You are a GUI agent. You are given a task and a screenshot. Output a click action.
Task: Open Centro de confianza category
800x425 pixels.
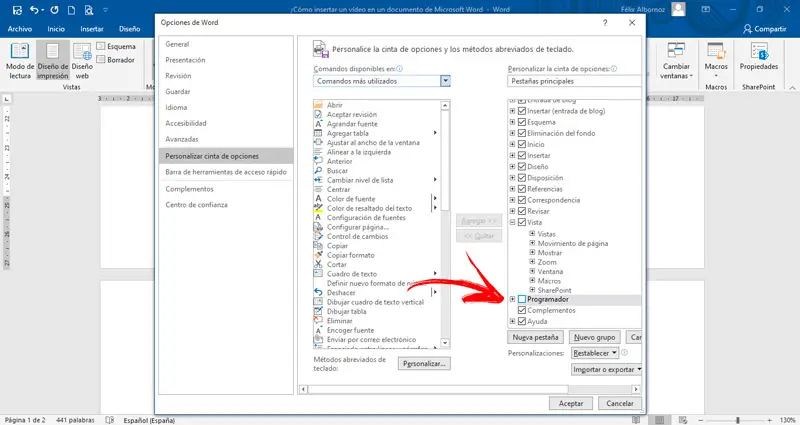click(226, 205)
